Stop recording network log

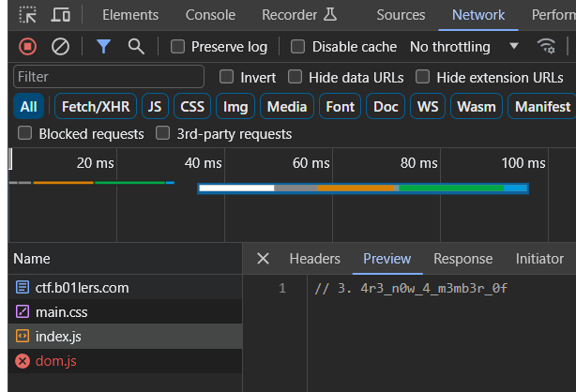[27, 47]
